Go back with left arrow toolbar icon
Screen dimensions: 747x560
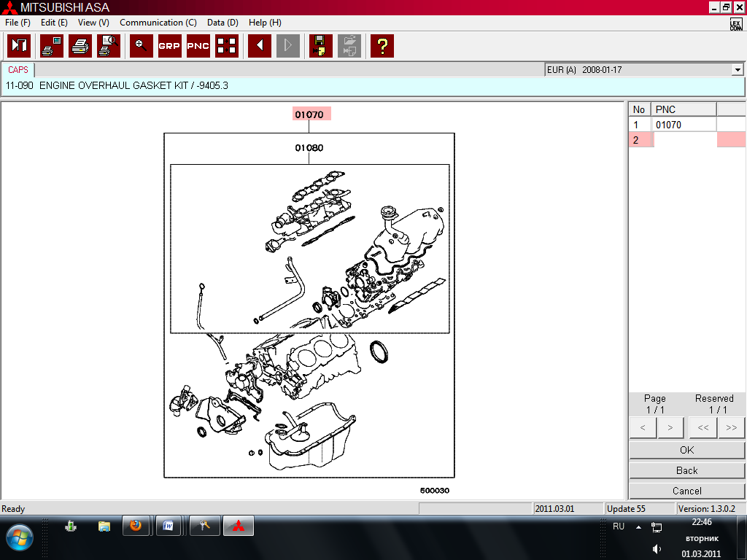pos(259,46)
